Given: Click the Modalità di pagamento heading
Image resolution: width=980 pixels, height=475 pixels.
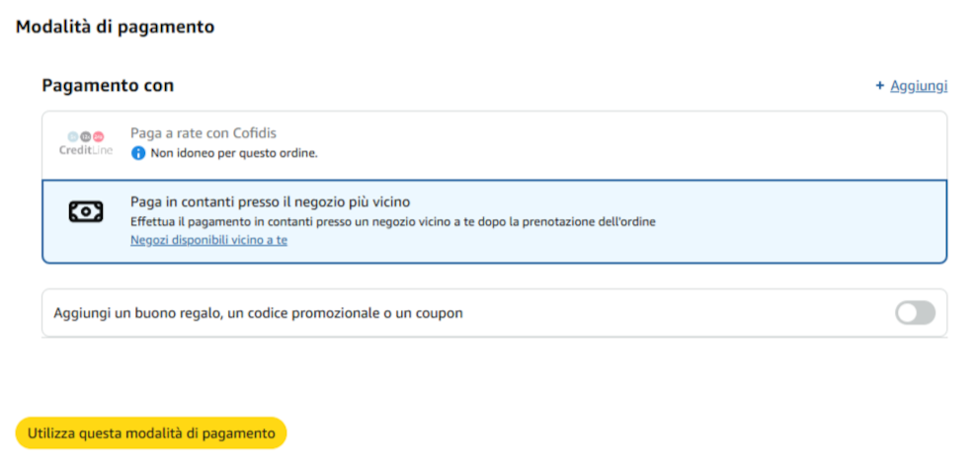Looking at the screenshot, I should click(115, 27).
